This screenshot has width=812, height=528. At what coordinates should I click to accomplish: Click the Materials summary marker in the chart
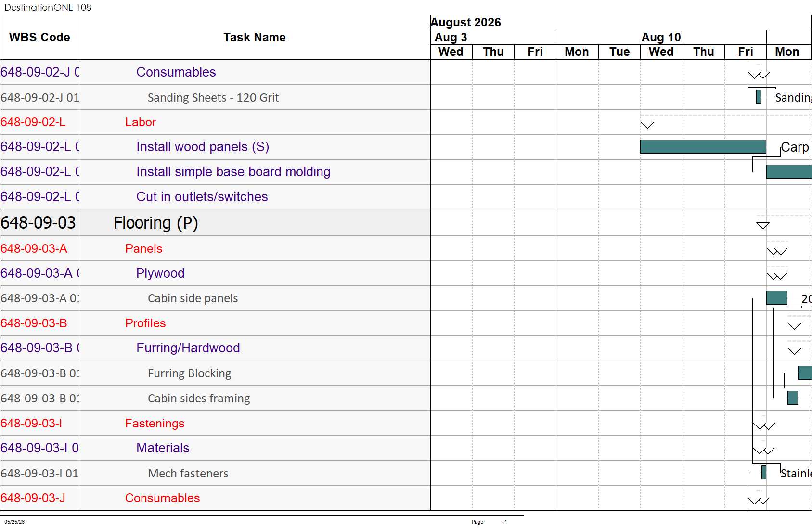coord(764,451)
